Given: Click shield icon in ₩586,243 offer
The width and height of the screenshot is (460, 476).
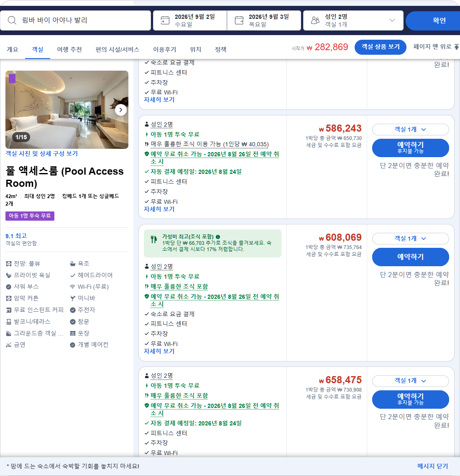Looking at the screenshot, I should [147, 154].
